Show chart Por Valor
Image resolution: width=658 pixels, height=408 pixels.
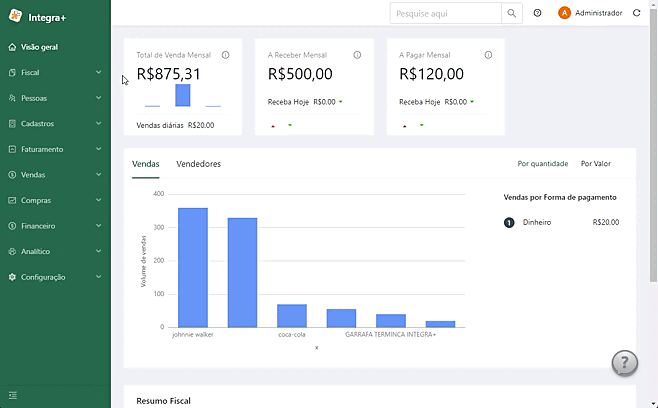(595, 164)
